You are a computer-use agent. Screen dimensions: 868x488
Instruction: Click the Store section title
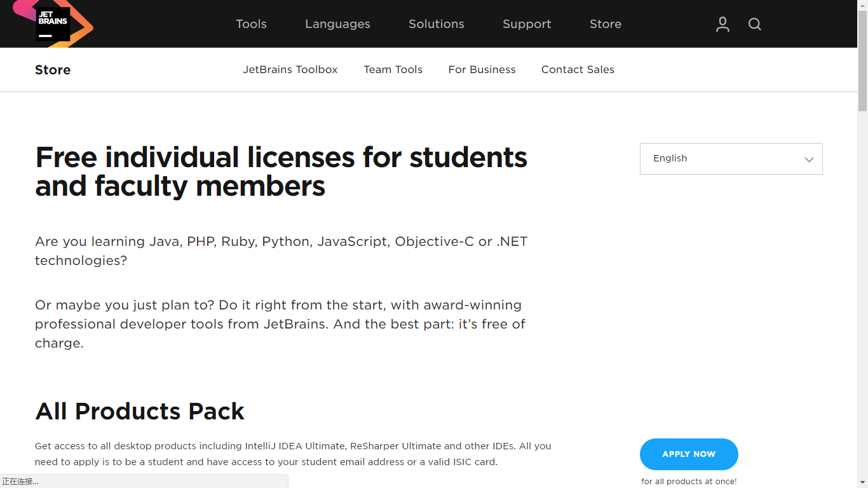point(53,70)
